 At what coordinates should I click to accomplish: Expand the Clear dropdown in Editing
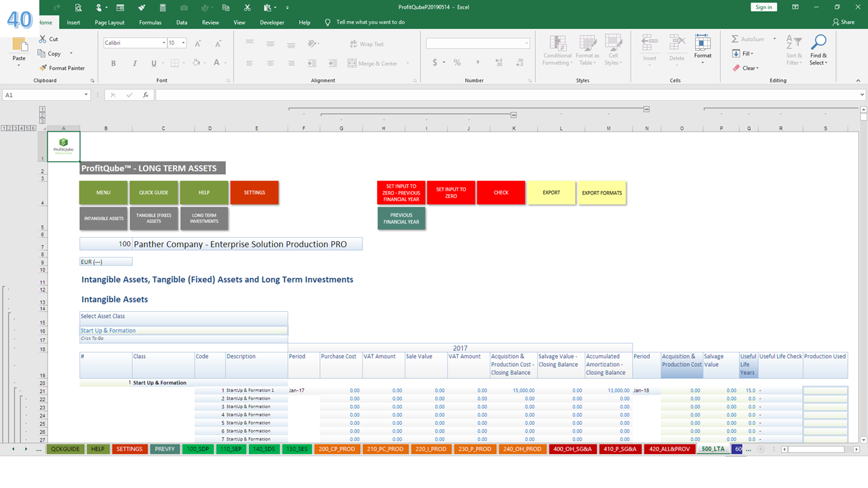757,68
